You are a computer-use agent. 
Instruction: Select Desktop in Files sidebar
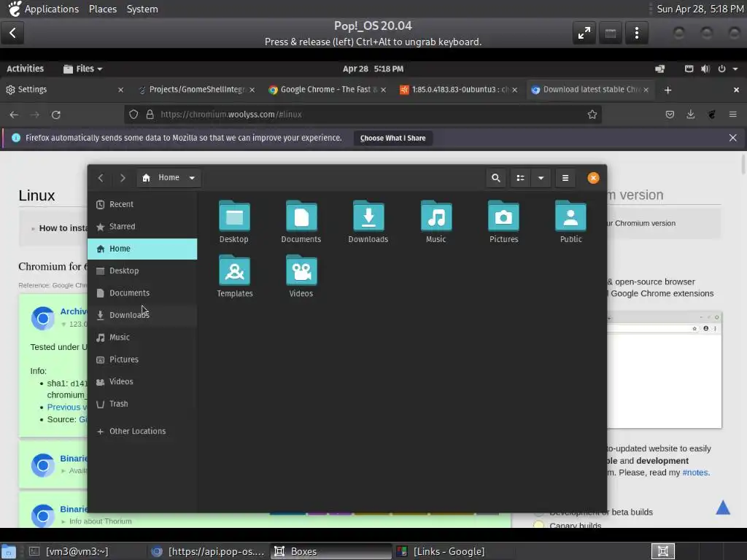(x=142, y=271)
